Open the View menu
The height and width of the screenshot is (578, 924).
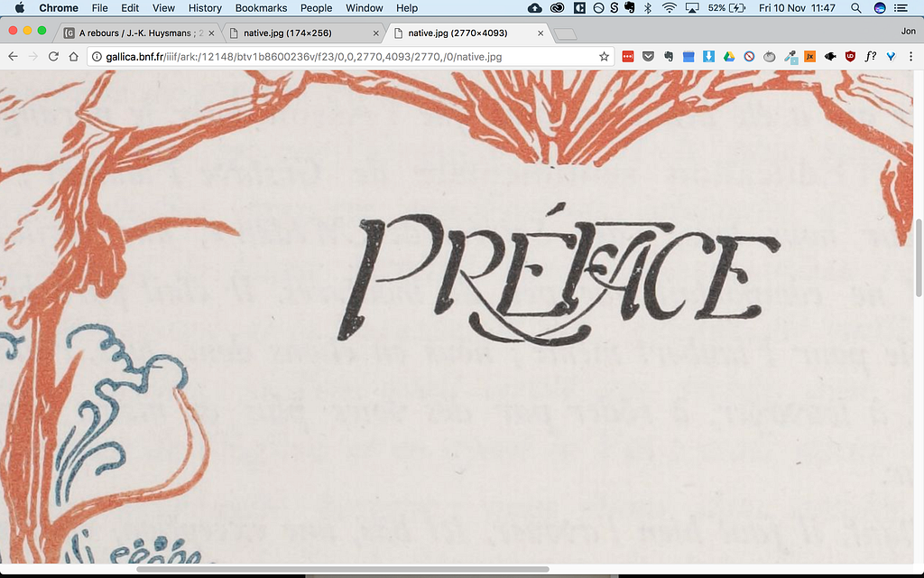coord(163,7)
